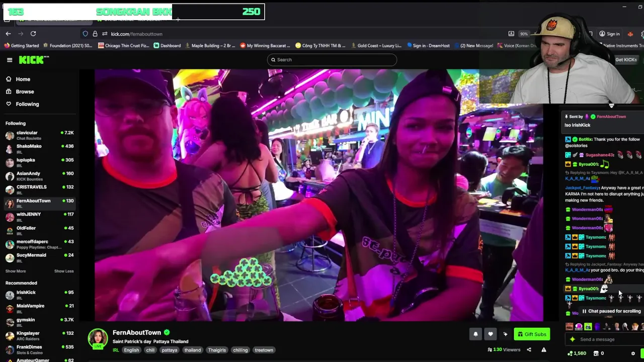Click the English tag
The height and width of the screenshot is (362, 644).
click(x=131, y=350)
